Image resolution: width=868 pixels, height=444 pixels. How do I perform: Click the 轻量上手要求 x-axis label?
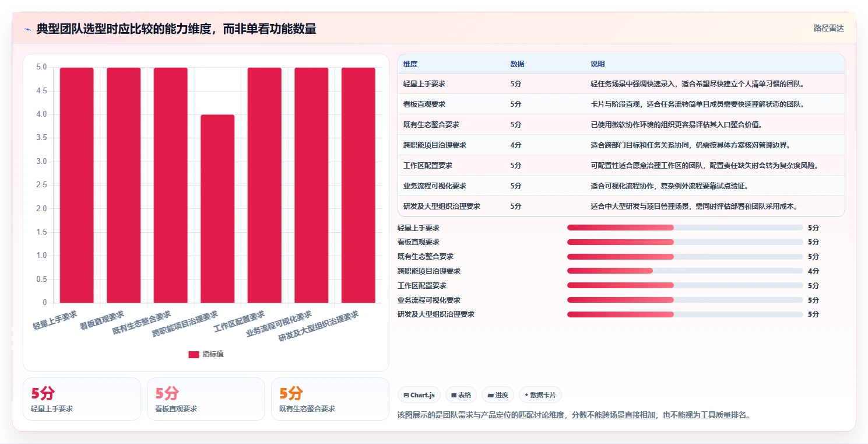55,320
